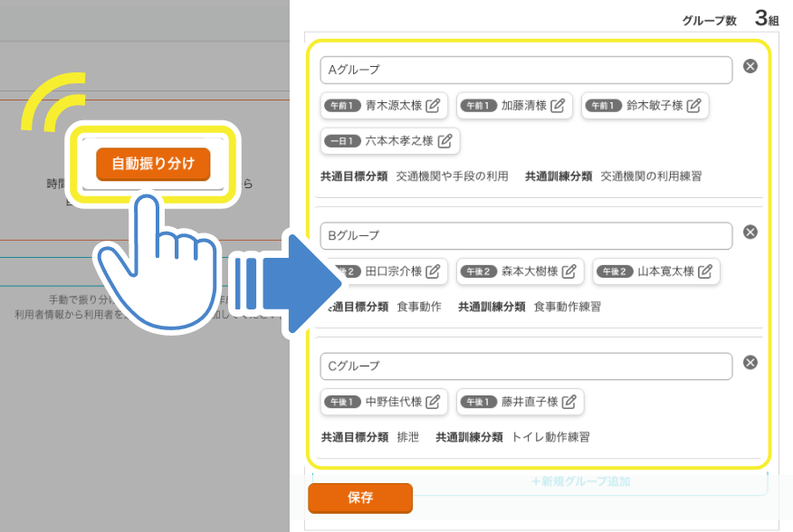The height and width of the screenshot is (532, 793).
Task: Select the name 中野佳代様
Action: (x=394, y=402)
